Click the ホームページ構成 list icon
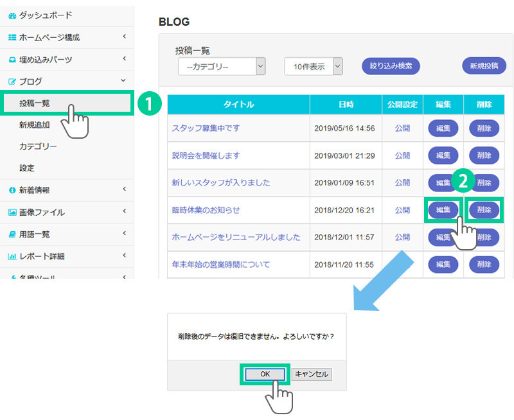Image resolution: width=514 pixels, height=420 pixels. 12,37
